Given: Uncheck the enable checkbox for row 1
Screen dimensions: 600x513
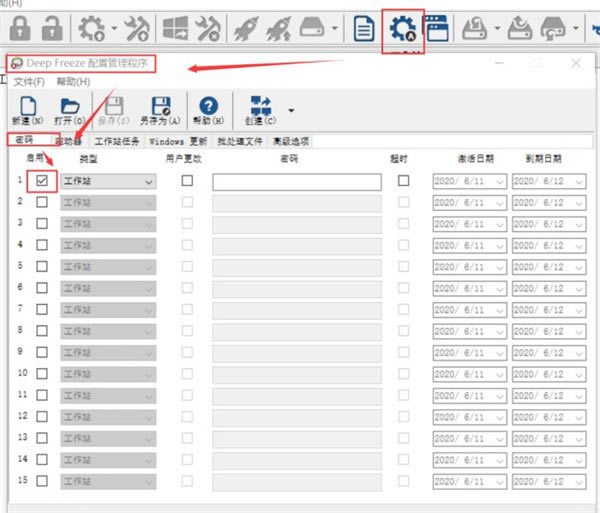Looking at the screenshot, I should tap(42, 181).
